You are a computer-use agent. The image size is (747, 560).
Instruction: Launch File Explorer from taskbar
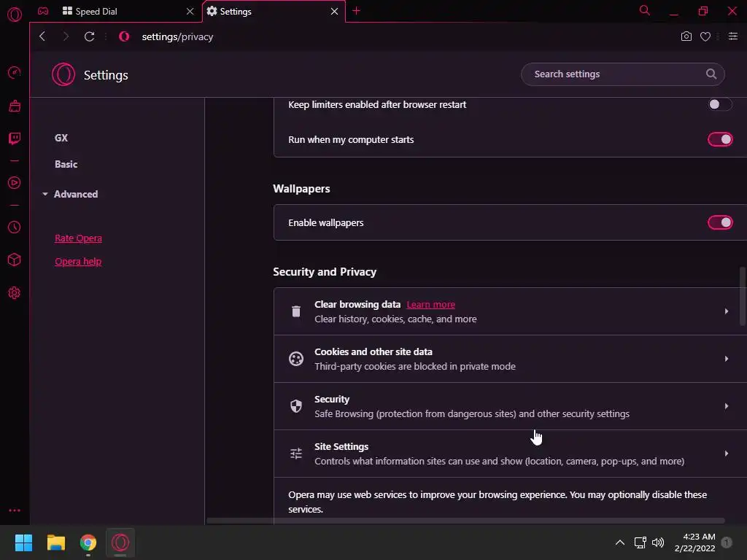click(55, 542)
